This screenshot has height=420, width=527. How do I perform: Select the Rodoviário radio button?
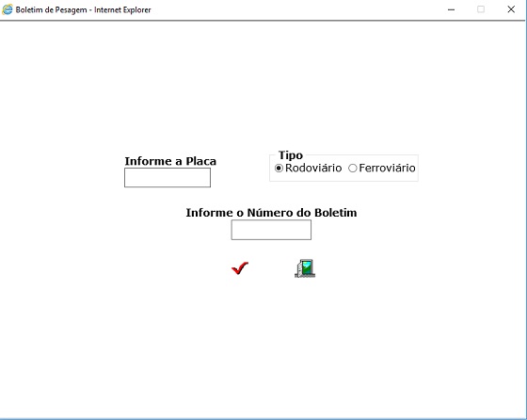279,168
